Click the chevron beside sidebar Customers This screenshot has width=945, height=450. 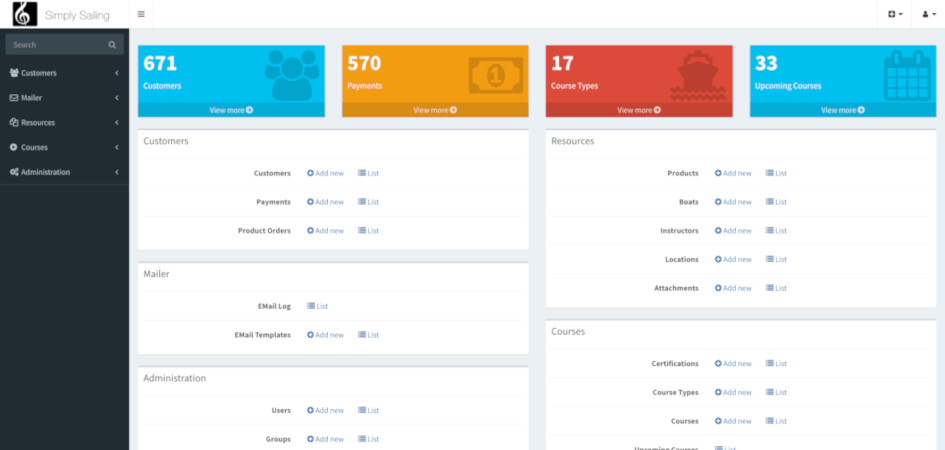pos(117,73)
